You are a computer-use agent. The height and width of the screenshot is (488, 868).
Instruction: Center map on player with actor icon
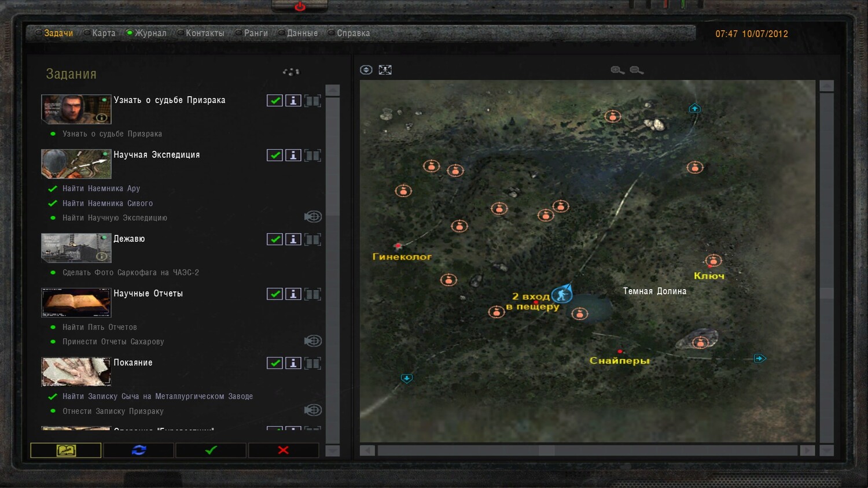(x=366, y=70)
